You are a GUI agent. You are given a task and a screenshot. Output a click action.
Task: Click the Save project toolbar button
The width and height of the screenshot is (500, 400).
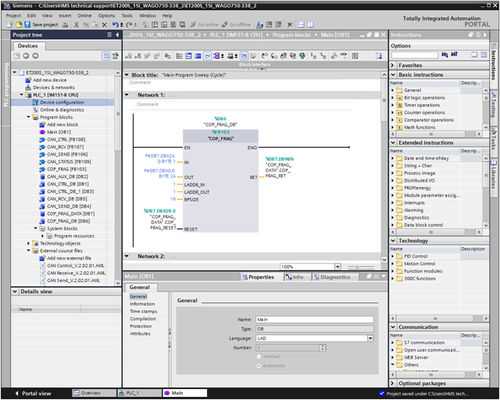point(41,24)
